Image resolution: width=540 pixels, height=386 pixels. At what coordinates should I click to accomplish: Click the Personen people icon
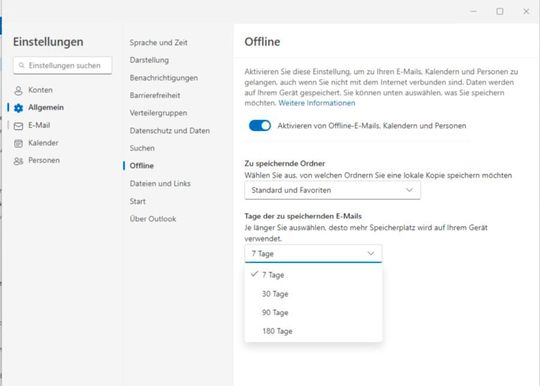coord(18,161)
